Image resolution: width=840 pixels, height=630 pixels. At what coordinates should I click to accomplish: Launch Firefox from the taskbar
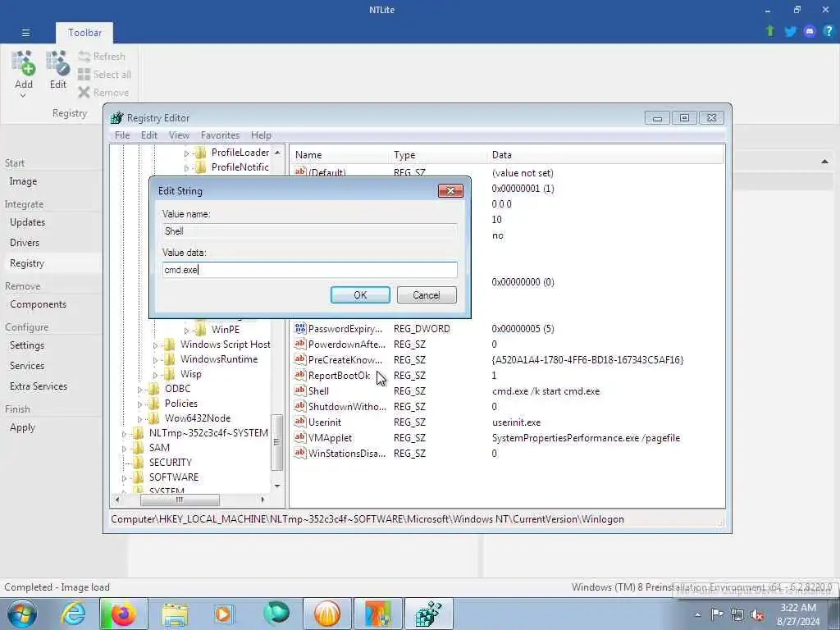(123, 614)
